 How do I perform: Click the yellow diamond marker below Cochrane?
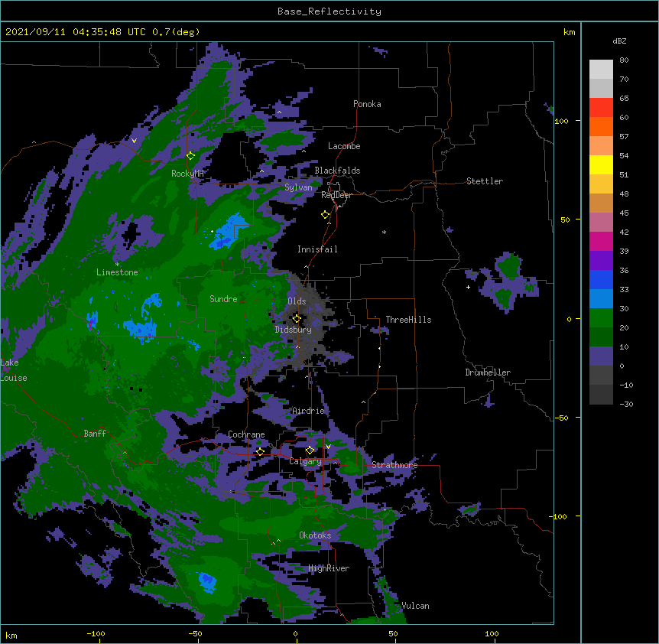260,451
